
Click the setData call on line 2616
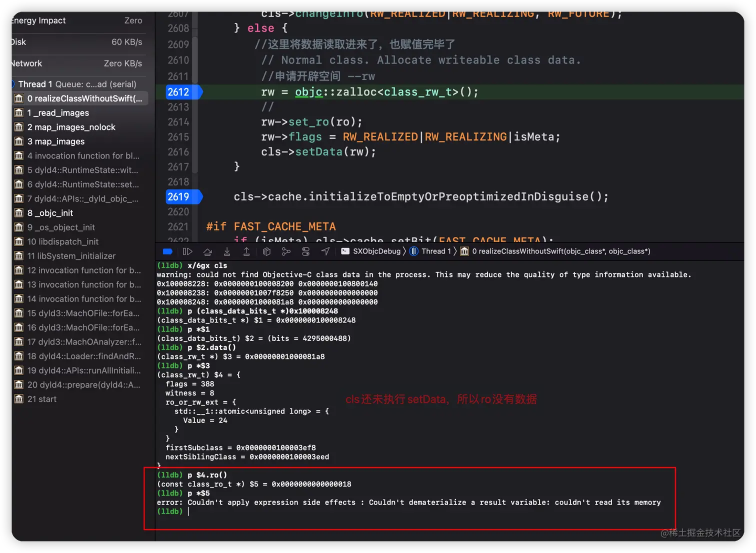pos(318,152)
